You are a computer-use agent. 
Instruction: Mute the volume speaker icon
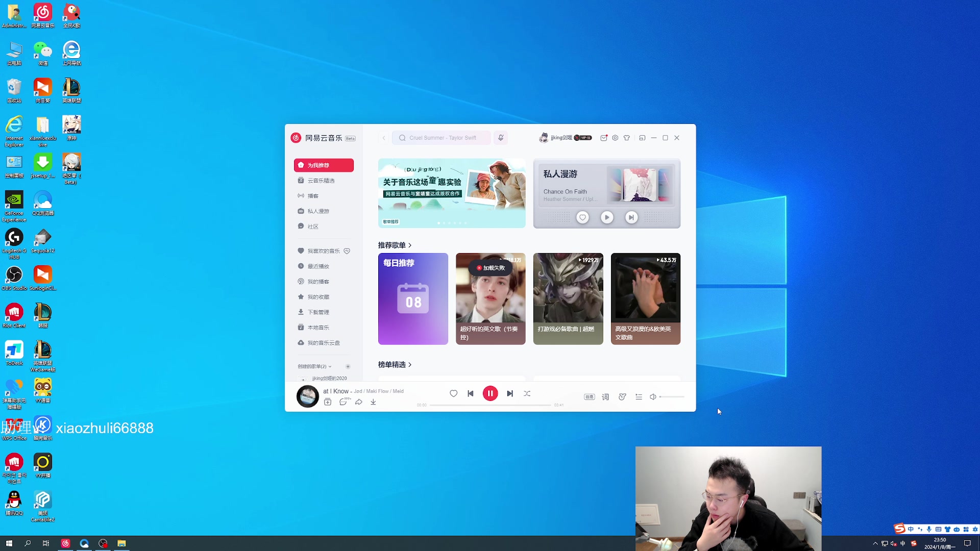[653, 397]
